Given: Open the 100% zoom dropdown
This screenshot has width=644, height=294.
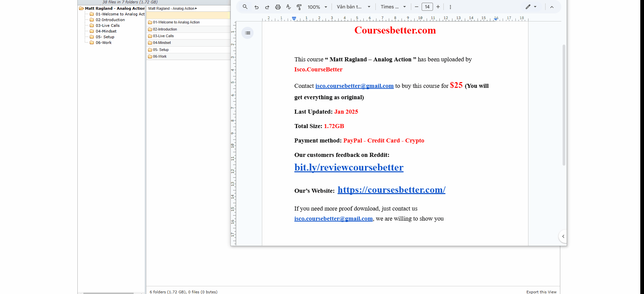Looking at the screenshot, I should [x=317, y=7].
